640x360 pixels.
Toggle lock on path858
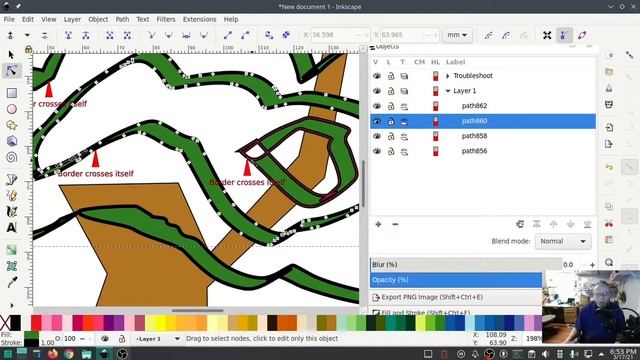[x=391, y=136]
